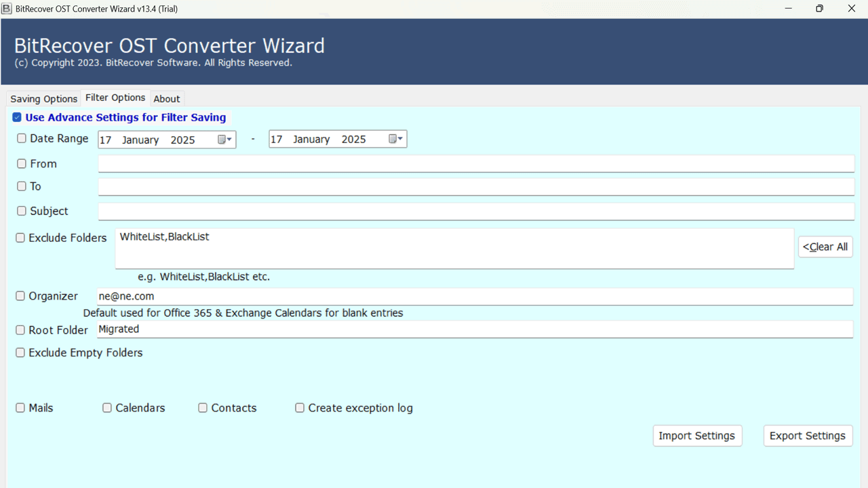This screenshot has width=868, height=488.
Task: Click the 'e.g. WhiteList,BlackList etc.' hint text
Action: (x=204, y=277)
